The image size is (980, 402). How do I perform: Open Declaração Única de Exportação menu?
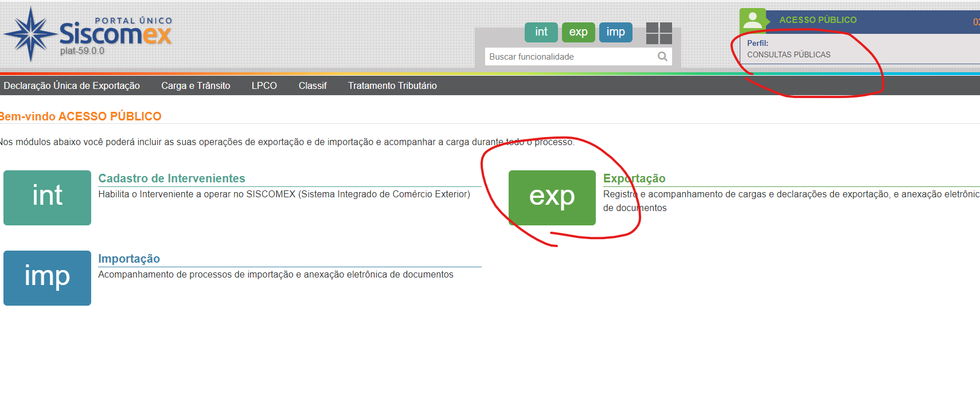(x=72, y=85)
